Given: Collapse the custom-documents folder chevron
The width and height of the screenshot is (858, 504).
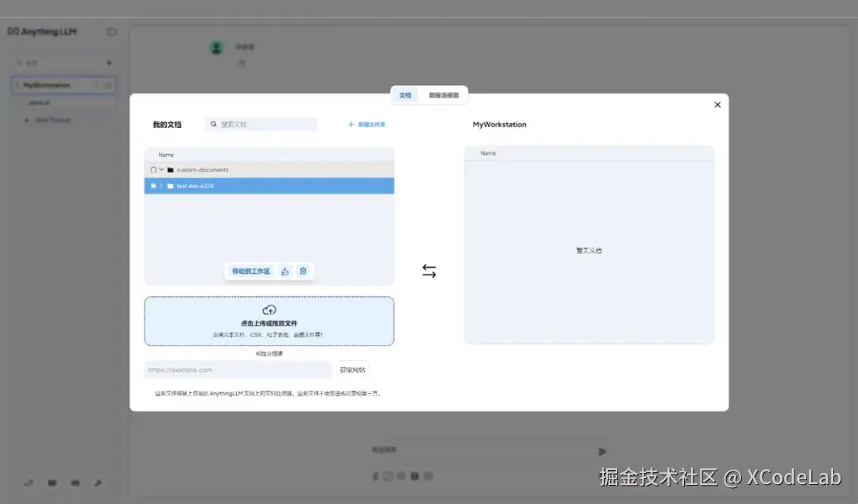Looking at the screenshot, I should click(x=161, y=169).
